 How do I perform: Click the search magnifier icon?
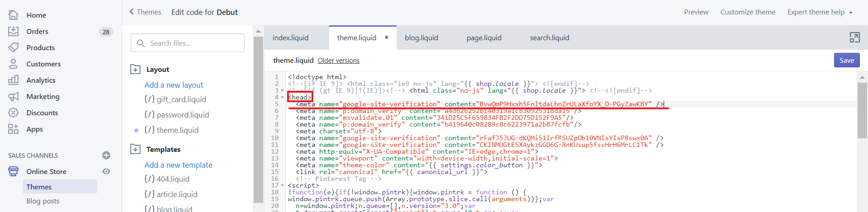point(141,43)
